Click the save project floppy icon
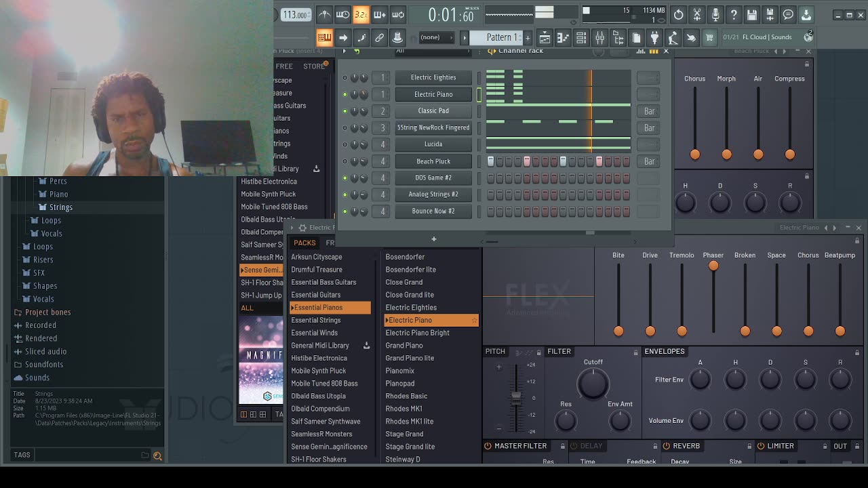This screenshot has width=868, height=488. tap(752, 14)
